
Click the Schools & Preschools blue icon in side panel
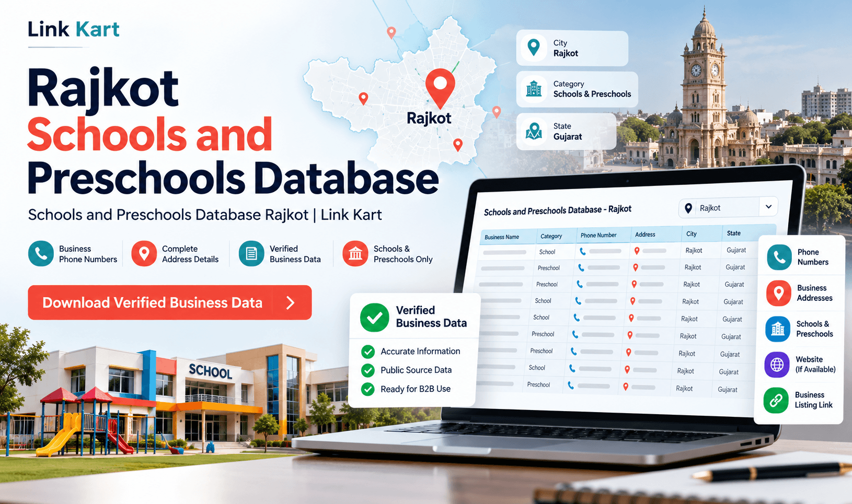click(x=778, y=329)
